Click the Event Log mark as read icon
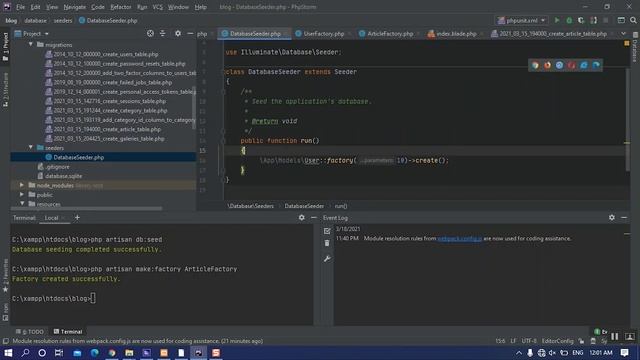The width and height of the screenshot is (640, 360). tap(327, 231)
